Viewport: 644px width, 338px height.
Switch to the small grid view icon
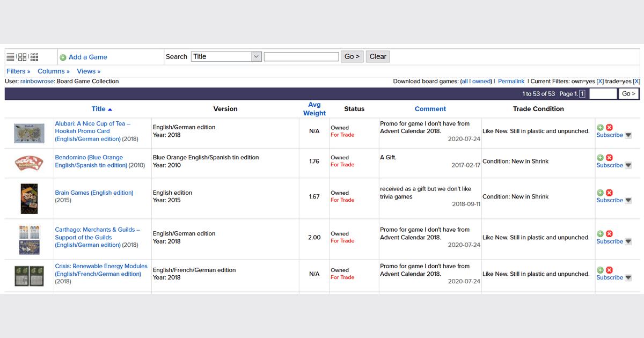(34, 57)
